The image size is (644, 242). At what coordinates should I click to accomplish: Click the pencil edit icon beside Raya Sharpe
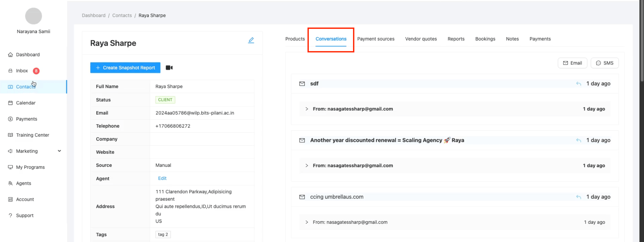tap(251, 40)
